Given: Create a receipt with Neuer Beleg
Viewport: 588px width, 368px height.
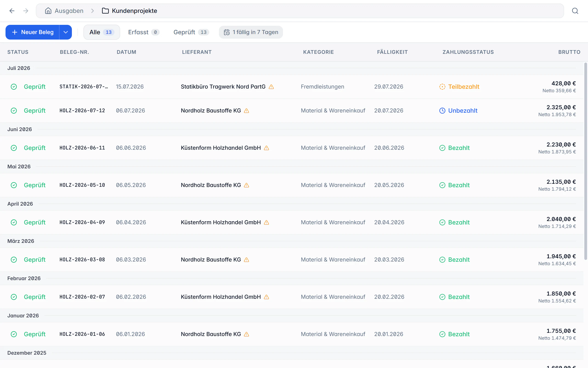Looking at the screenshot, I should coord(33,32).
